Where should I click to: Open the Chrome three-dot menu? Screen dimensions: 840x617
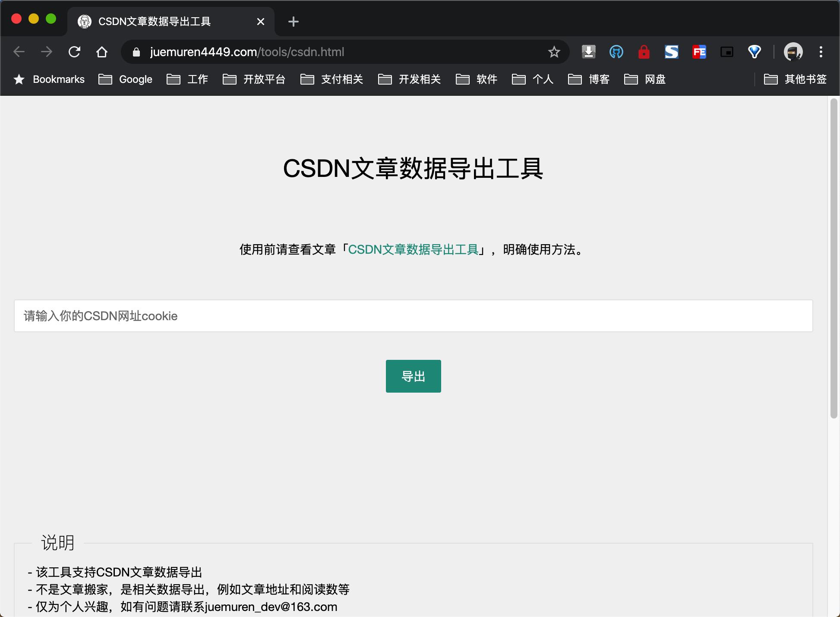(x=821, y=52)
